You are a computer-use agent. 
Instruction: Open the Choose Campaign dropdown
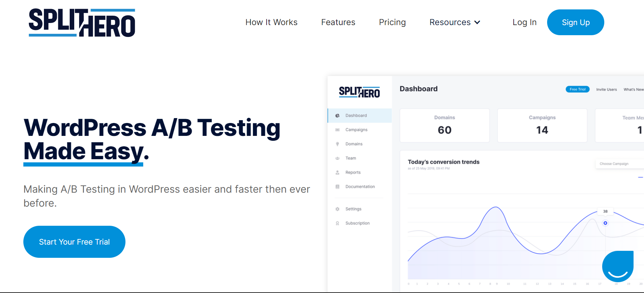point(620,164)
